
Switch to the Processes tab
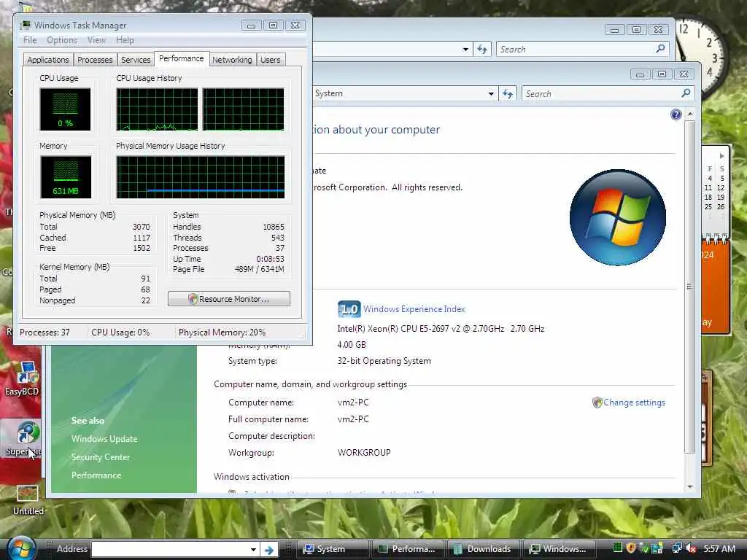pyautogui.click(x=95, y=60)
